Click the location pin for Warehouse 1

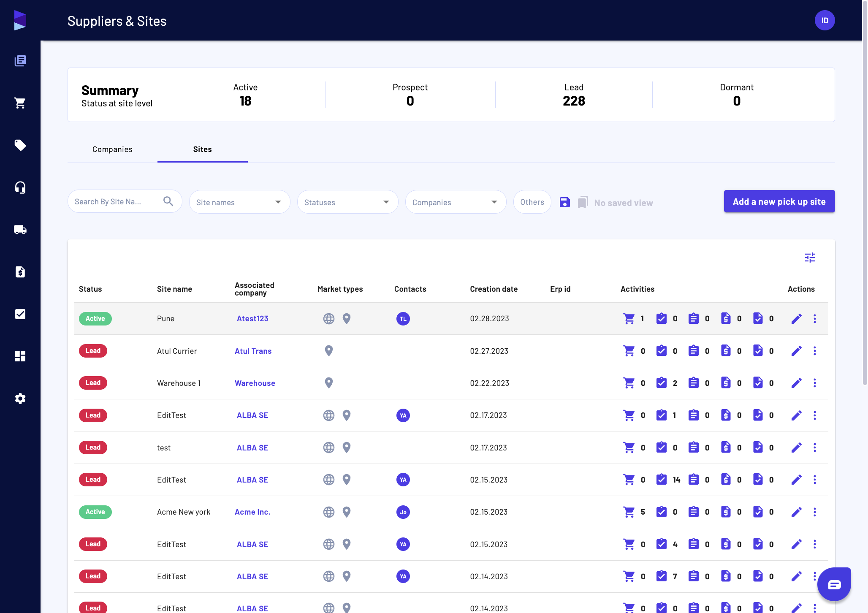[328, 383]
